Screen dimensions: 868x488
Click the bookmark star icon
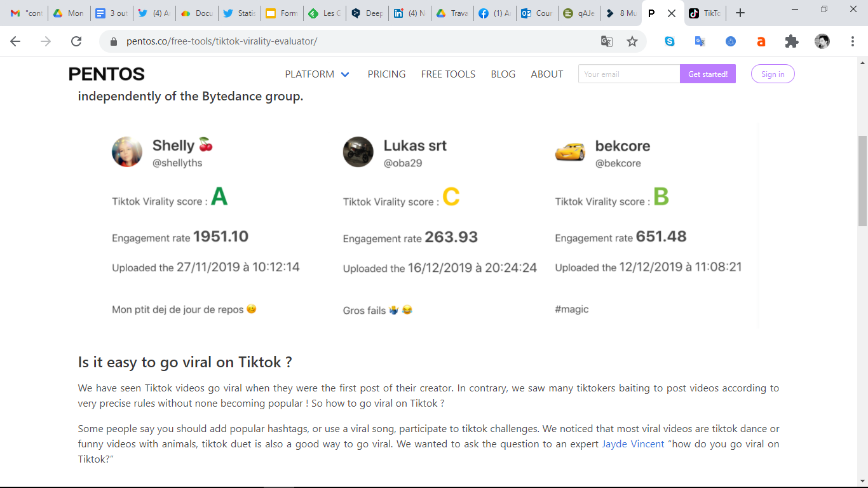pos(632,41)
